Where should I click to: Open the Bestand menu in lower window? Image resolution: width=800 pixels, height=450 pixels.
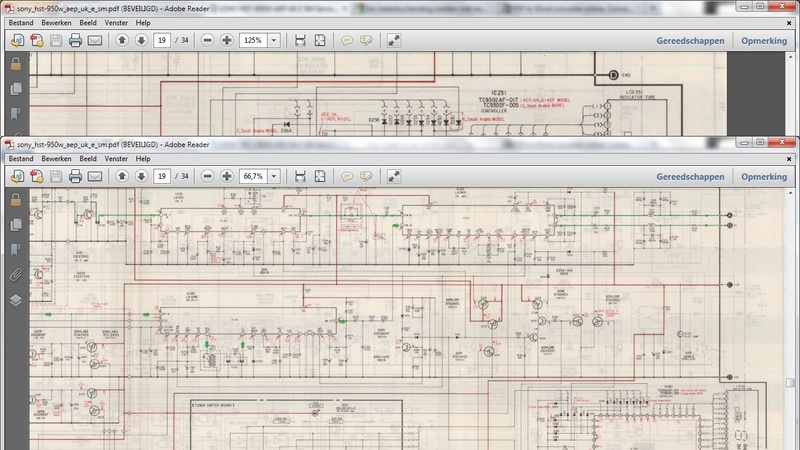click(x=22, y=159)
